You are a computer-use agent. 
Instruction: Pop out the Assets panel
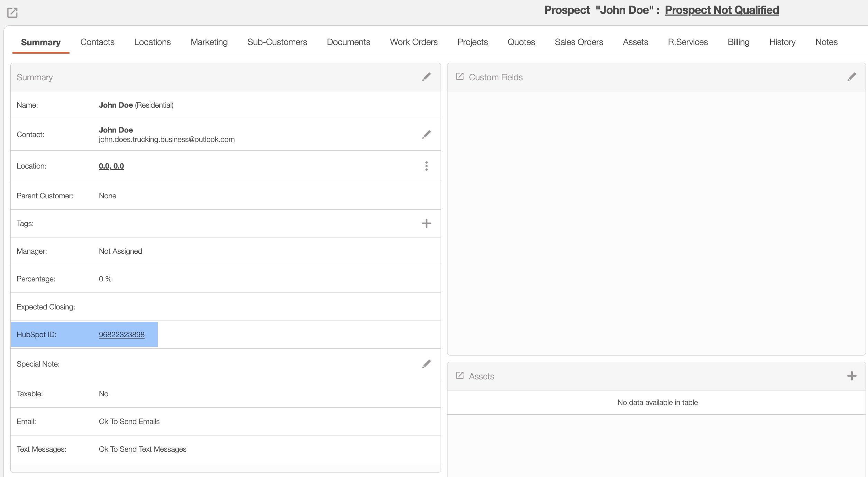460,376
